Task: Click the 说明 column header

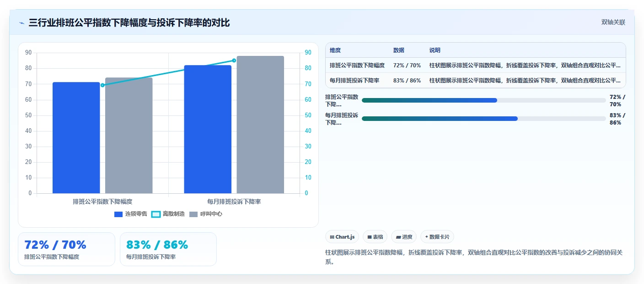Action: (435, 50)
